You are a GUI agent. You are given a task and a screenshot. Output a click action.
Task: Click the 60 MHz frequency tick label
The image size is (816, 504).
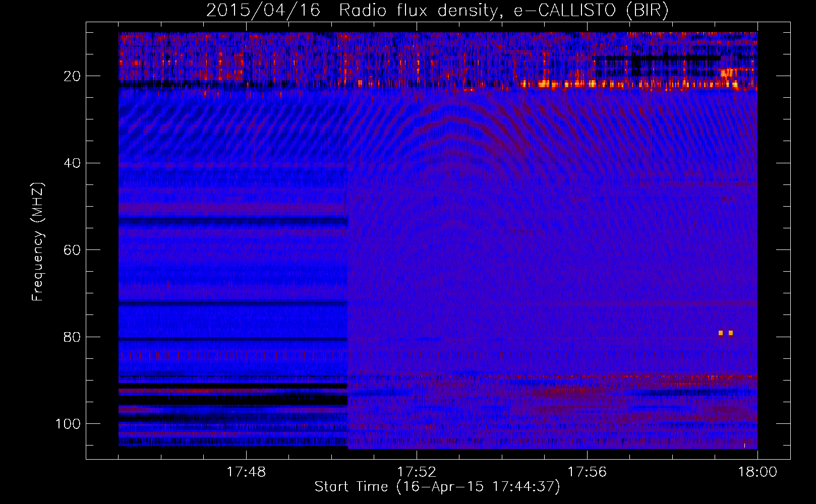click(72, 250)
